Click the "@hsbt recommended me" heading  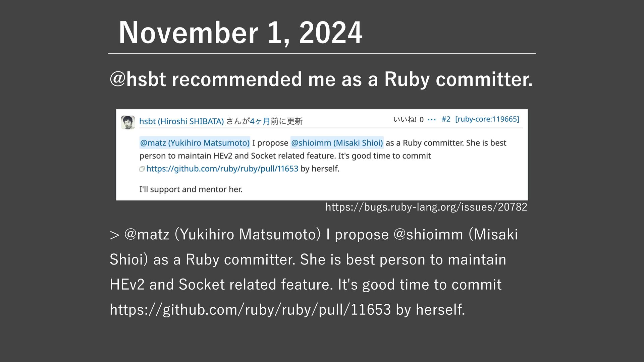[x=321, y=79]
